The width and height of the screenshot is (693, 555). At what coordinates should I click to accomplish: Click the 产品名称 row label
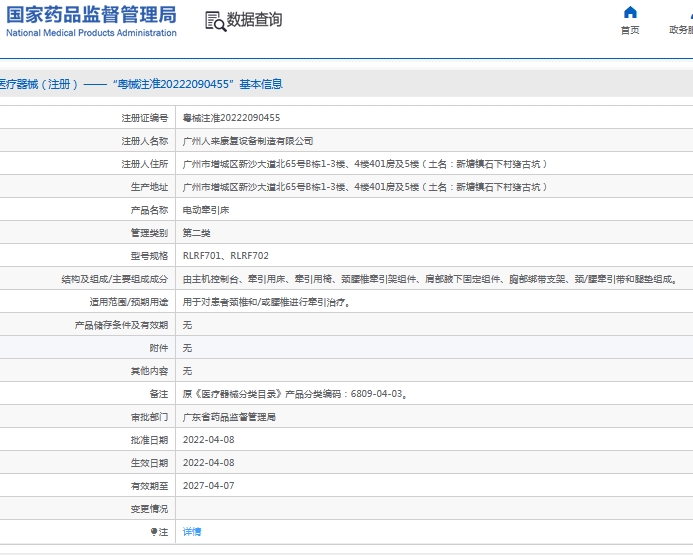pyautogui.click(x=149, y=210)
